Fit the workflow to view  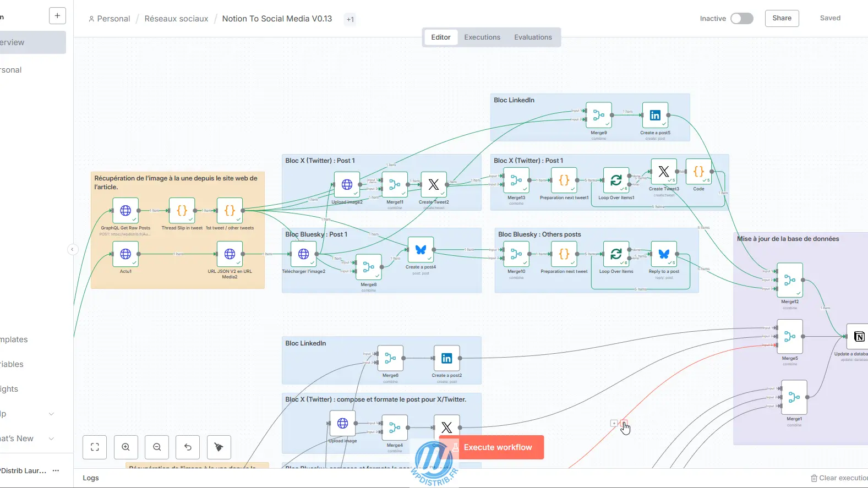[95, 447]
